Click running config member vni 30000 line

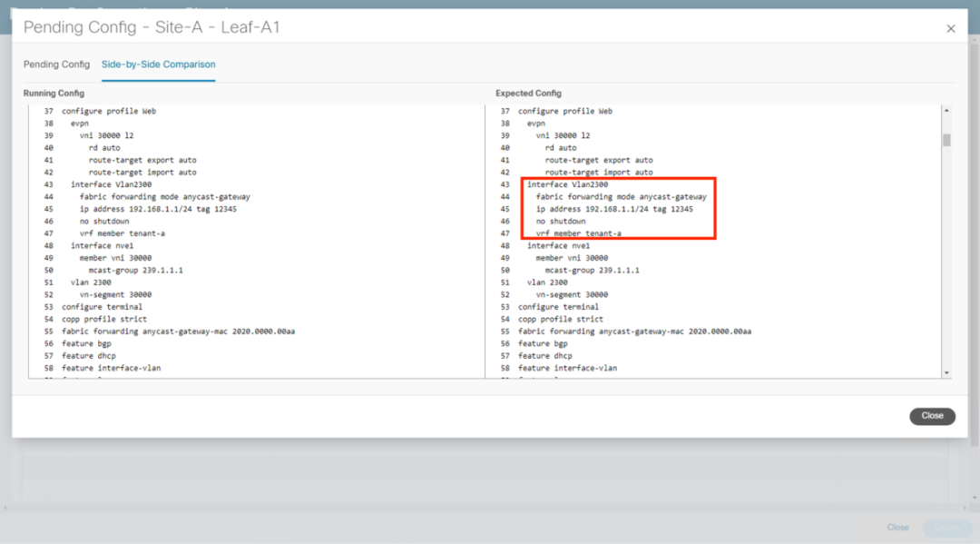click(x=115, y=258)
